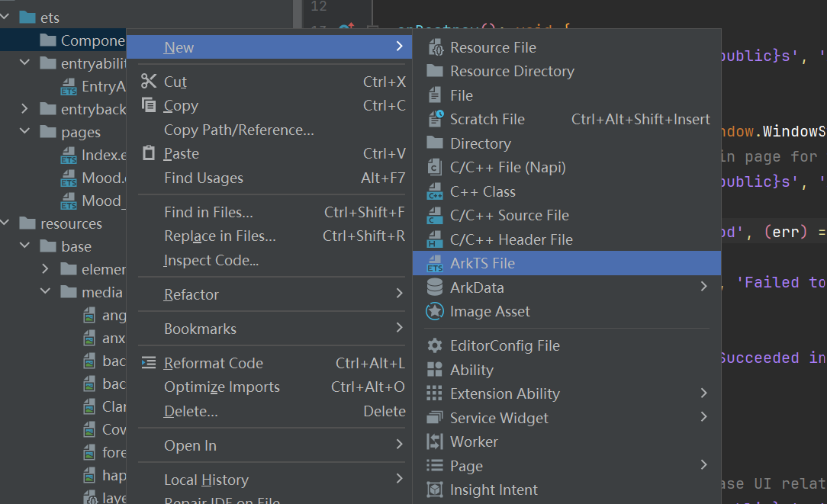Image resolution: width=827 pixels, height=504 pixels.
Task: Open the Extension Ability submenu arrow
Action: (703, 393)
